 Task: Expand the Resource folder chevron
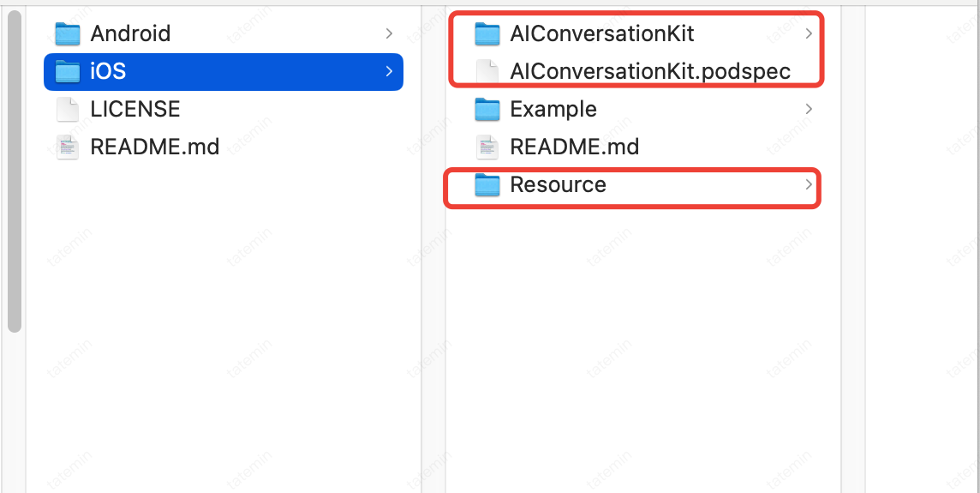(808, 184)
